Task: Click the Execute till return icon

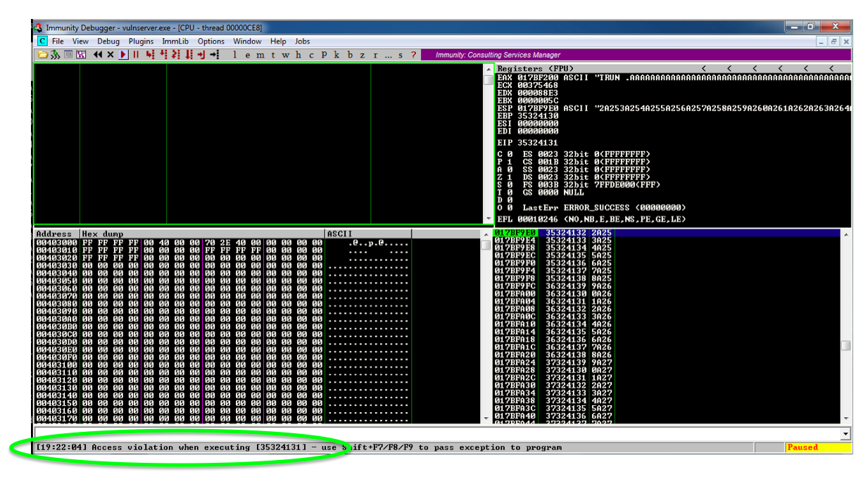Action: pyautogui.click(x=201, y=55)
